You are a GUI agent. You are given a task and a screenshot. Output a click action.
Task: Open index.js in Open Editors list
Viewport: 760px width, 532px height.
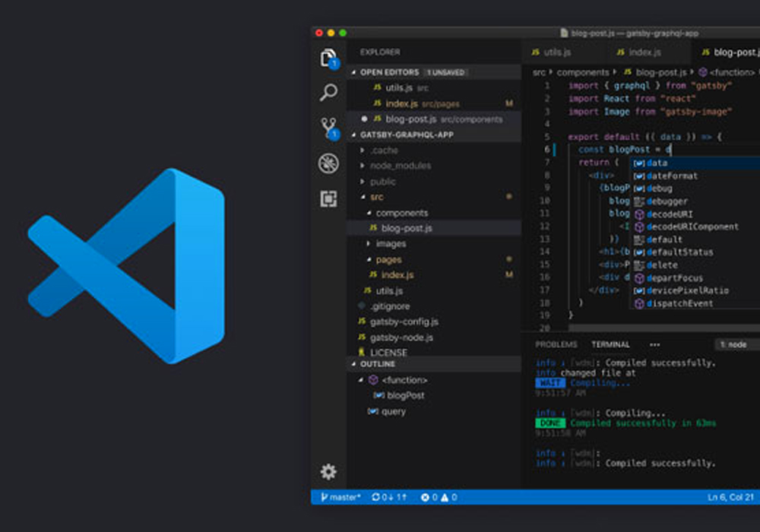[434, 103]
